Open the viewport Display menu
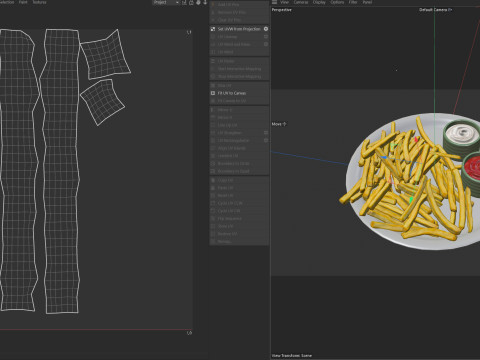The height and width of the screenshot is (360, 480). [x=319, y=2]
